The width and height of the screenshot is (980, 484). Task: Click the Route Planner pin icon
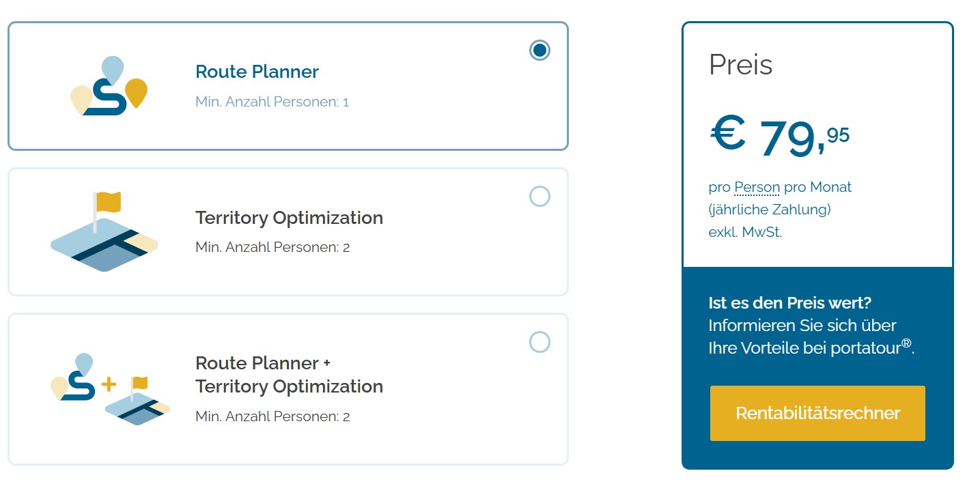point(109,86)
